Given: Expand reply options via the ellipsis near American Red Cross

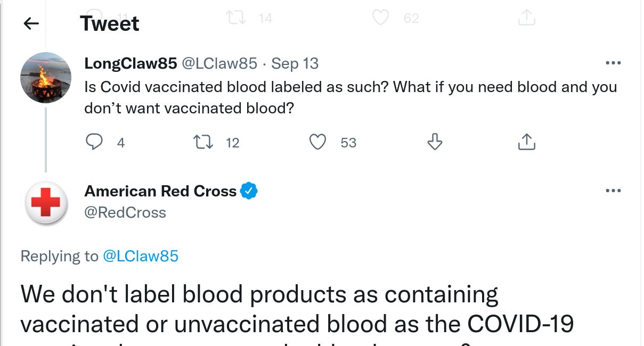Looking at the screenshot, I should coord(614,190).
